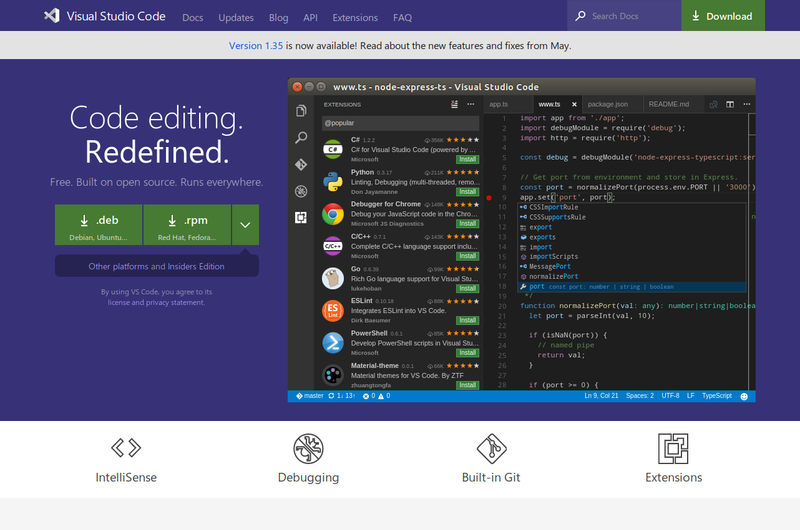Open the privacy statement link
This screenshot has width=800, height=530.
tap(175, 302)
